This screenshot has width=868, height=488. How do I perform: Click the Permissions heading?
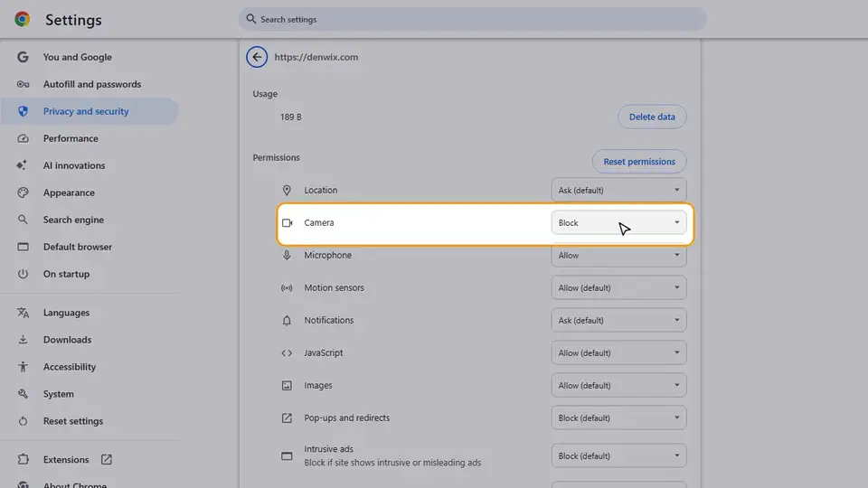(x=277, y=157)
